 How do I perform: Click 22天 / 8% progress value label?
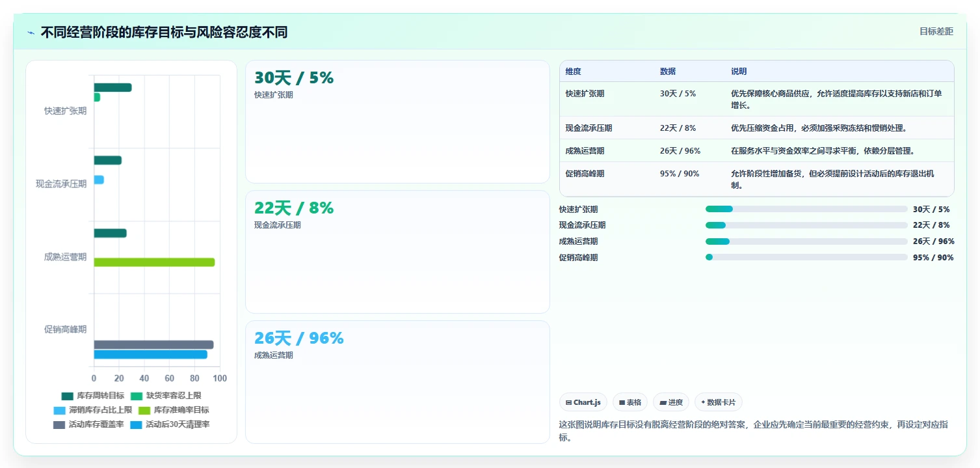click(931, 225)
